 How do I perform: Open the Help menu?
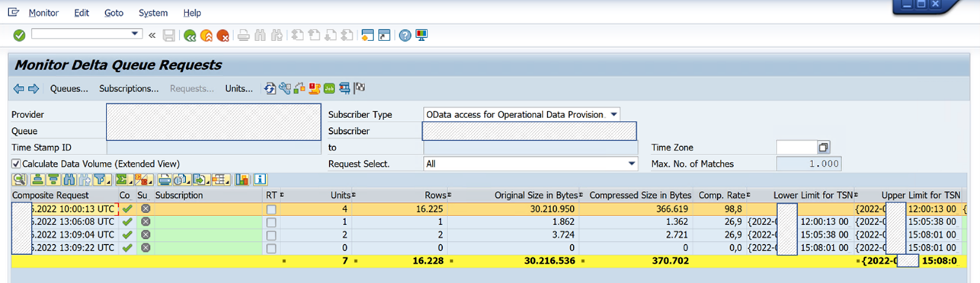click(x=192, y=13)
